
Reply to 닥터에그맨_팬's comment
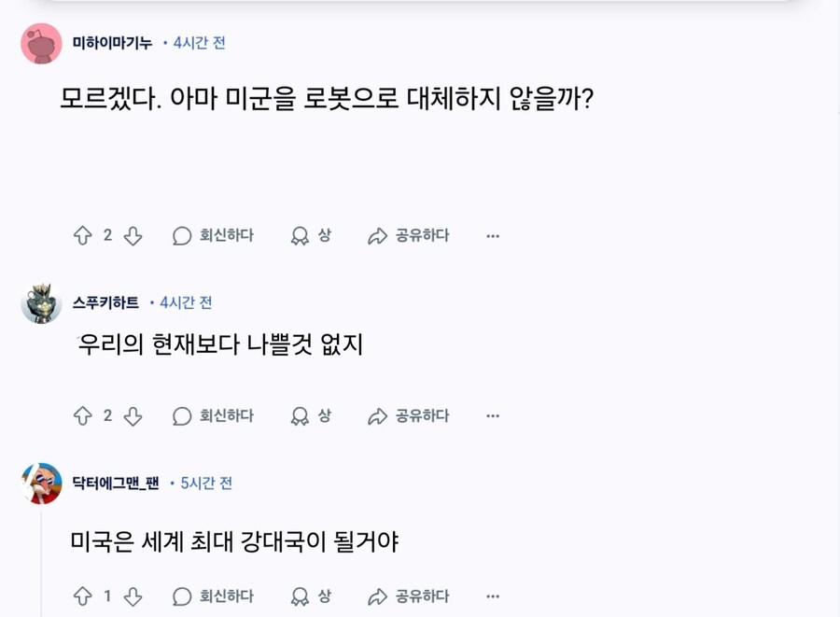click(215, 596)
